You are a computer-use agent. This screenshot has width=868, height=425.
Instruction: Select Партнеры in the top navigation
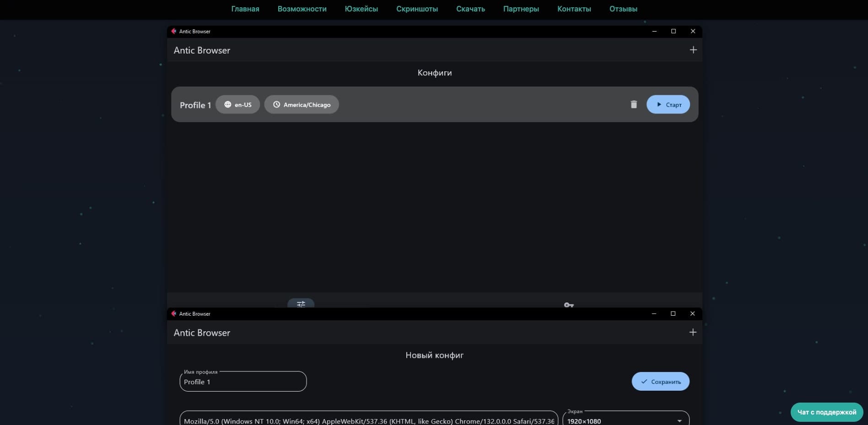[521, 9]
